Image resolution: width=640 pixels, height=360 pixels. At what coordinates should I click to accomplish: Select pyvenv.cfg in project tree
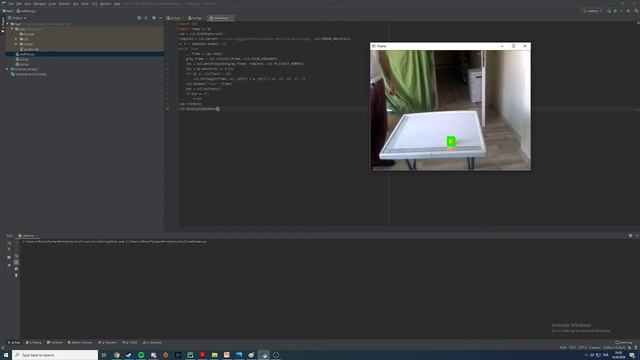pyautogui.click(x=30, y=49)
